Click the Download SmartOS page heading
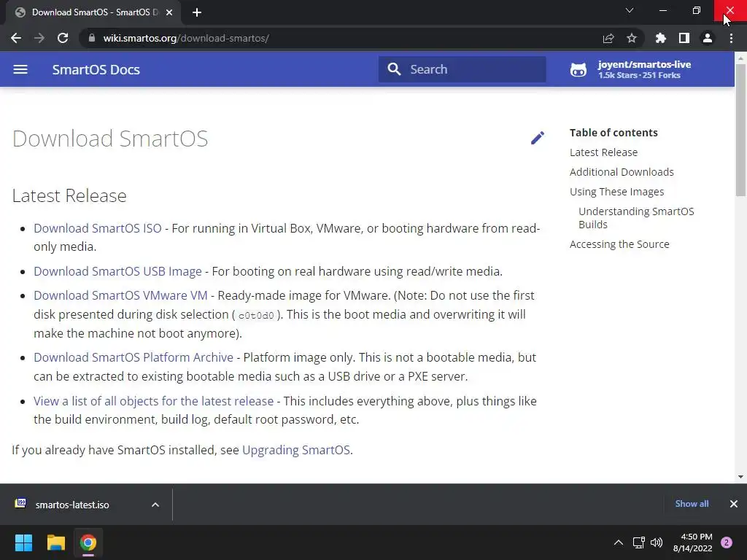747x560 pixels. [x=110, y=139]
